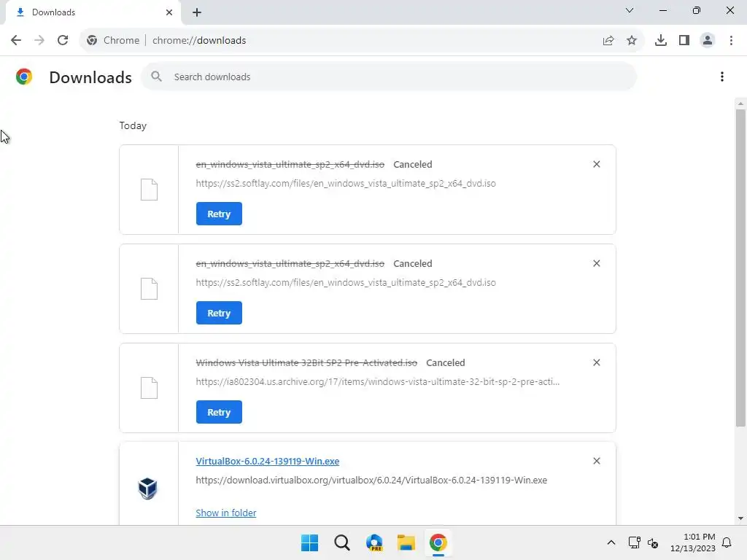
Task: Open Windows taskbar search
Action: coord(342,542)
